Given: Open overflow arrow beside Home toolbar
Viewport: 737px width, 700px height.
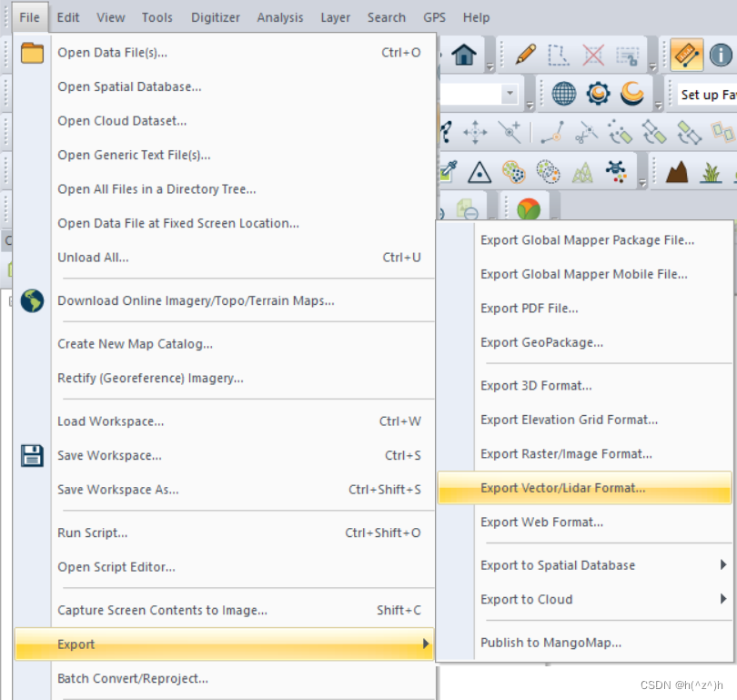Looking at the screenshot, I should coord(490,67).
